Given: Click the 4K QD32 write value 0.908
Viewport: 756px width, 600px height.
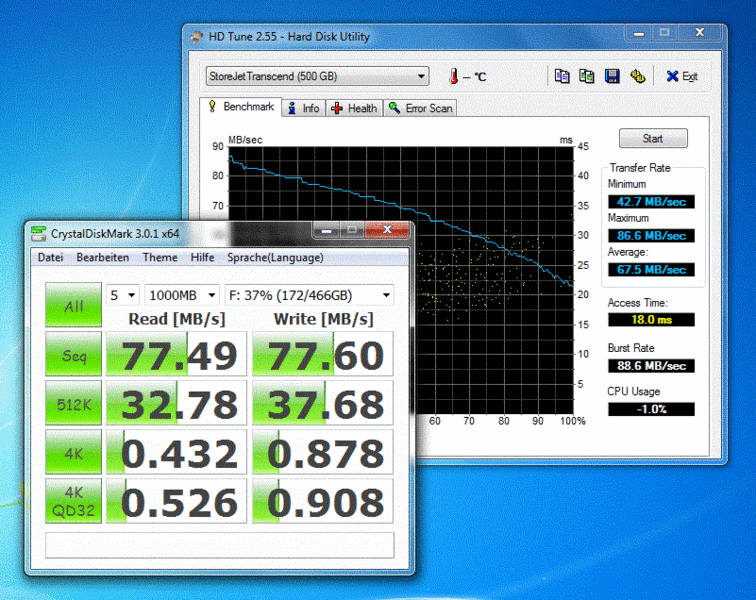Looking at the screenshot, I should [x=323, y=501].
